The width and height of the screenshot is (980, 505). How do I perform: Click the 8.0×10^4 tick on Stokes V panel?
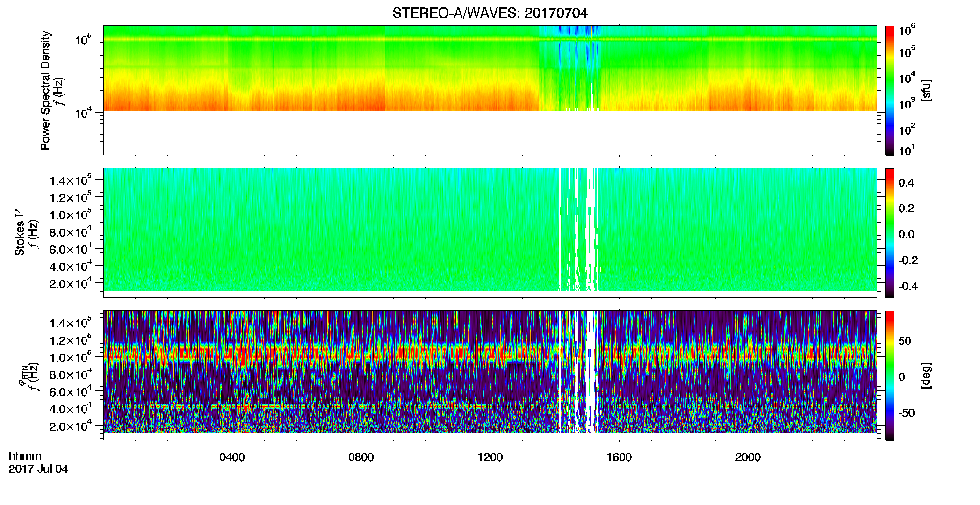pyautogui.click(x=71, y=232)
